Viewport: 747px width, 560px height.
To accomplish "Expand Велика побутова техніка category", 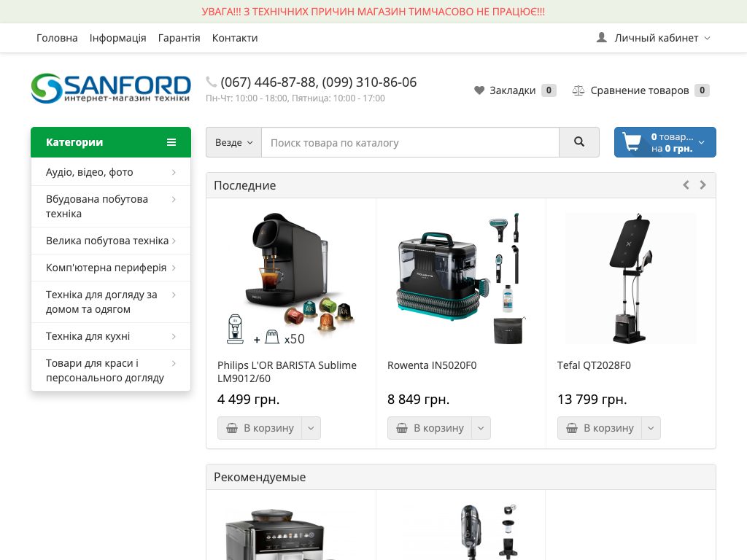I will pos(174,241).
